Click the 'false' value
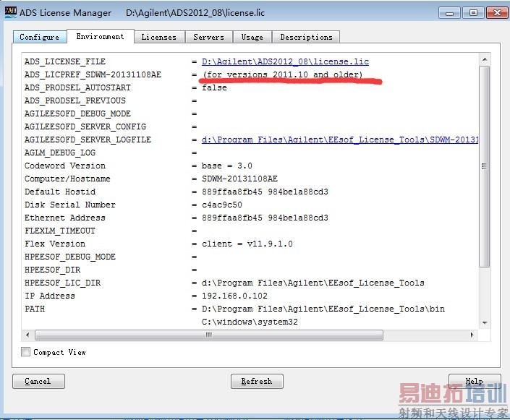This screenshot has width=510, height=420. point(214,87)
